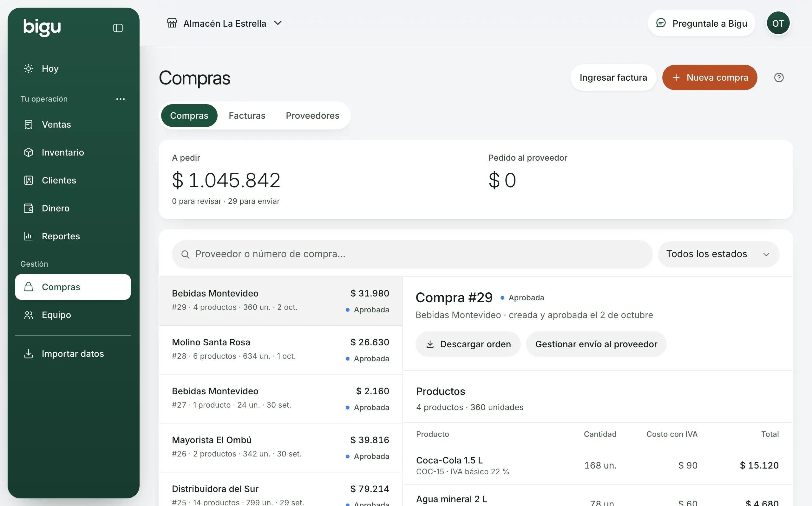Click the Importar datos download icon

(29, 354)
